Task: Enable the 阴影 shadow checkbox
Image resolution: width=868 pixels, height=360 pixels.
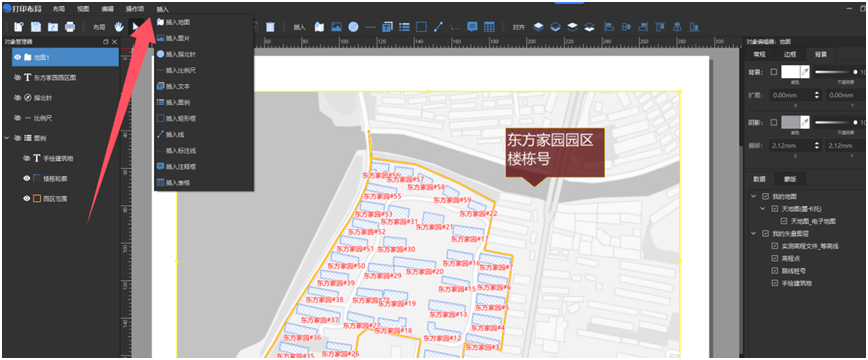Action: tap(774, 122)
